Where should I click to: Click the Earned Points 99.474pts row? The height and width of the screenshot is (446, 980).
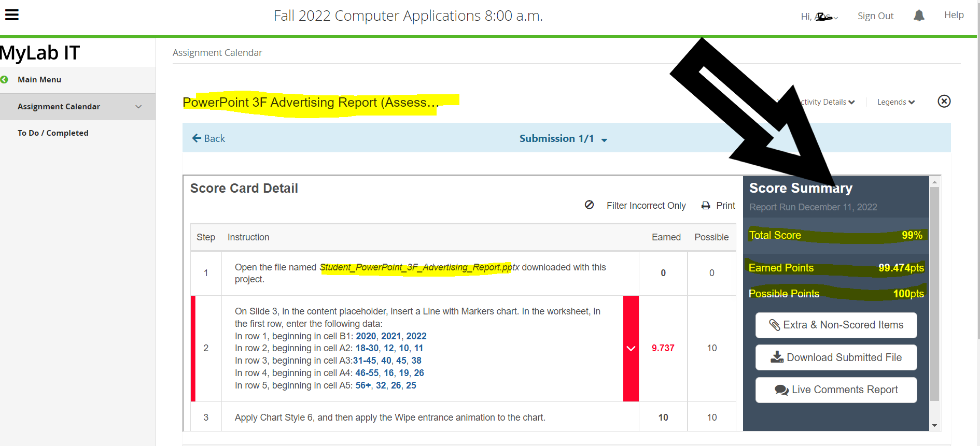pos(836,268)
